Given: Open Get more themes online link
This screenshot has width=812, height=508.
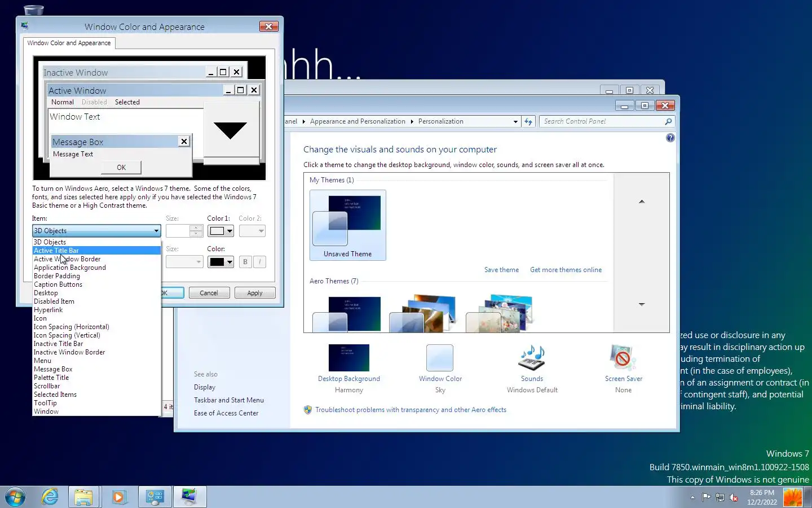Looking at the screenshot, I should tap(566, 270).
